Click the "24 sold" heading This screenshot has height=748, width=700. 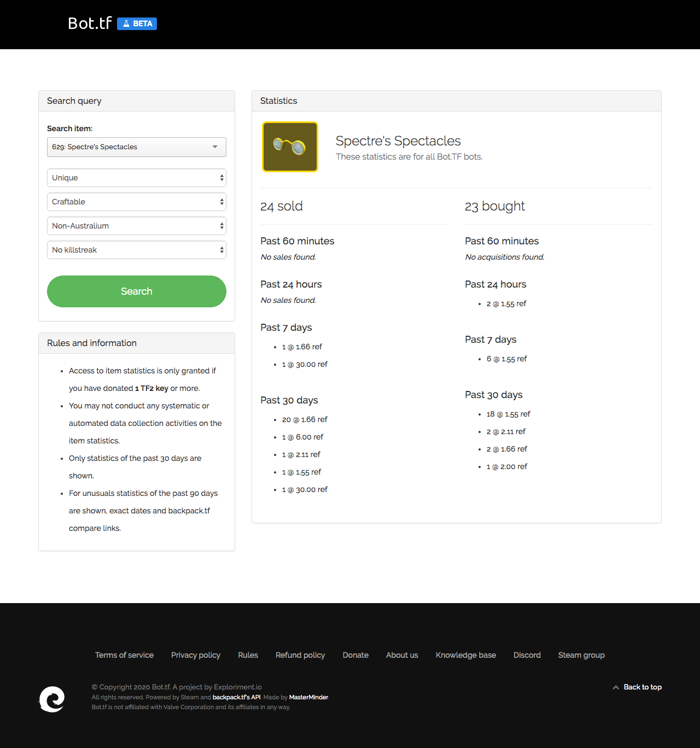pyautogui.click(x=282, y=206)
